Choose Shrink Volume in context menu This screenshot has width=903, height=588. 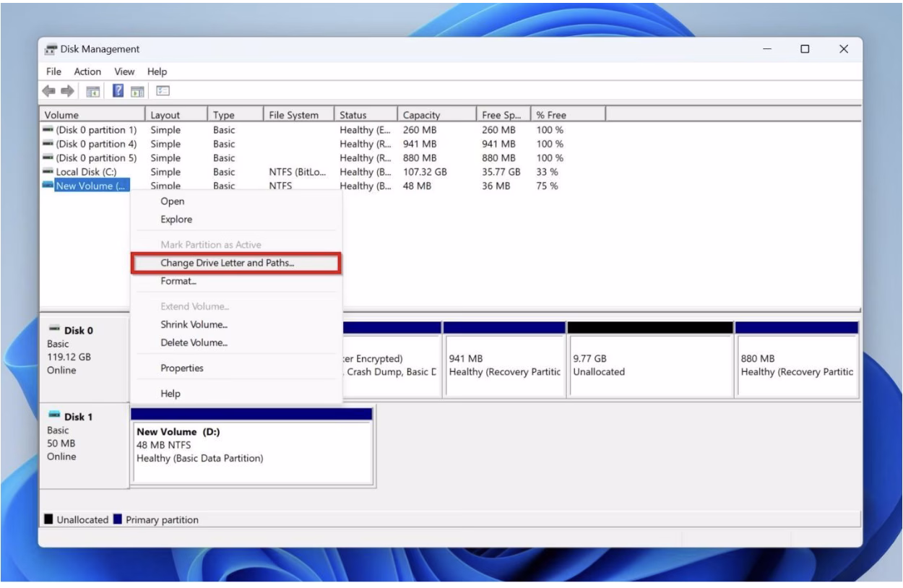[194, 325]
